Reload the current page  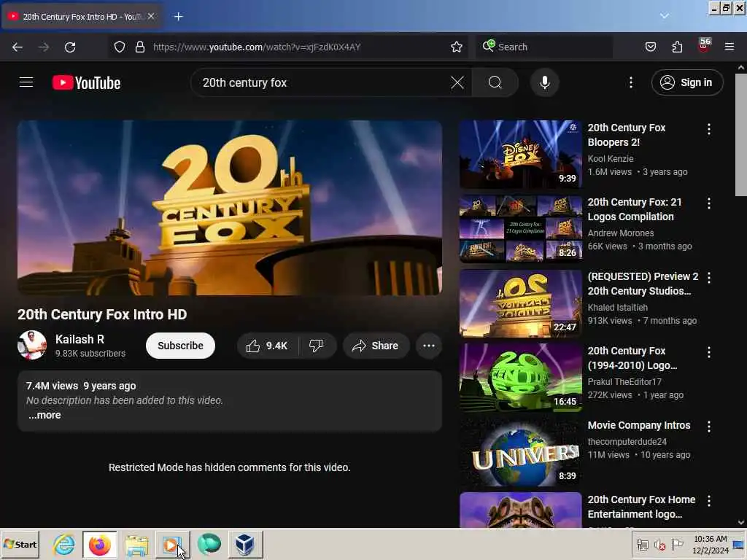(x=70, y=47)
